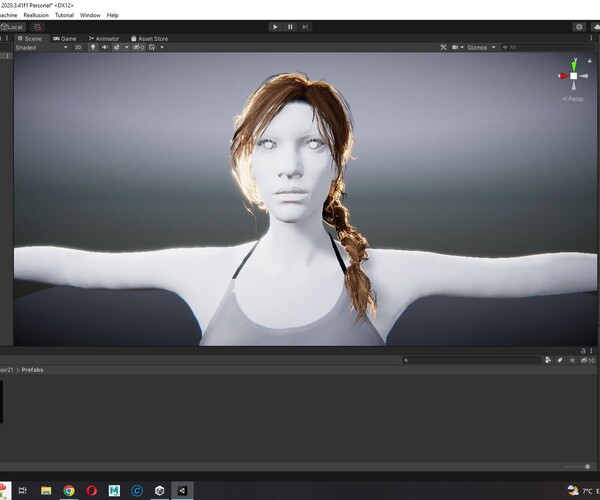Screen dimensions: 600x500
Task: Open the blue C app on the taskbar
Action: tap(137, 490)
